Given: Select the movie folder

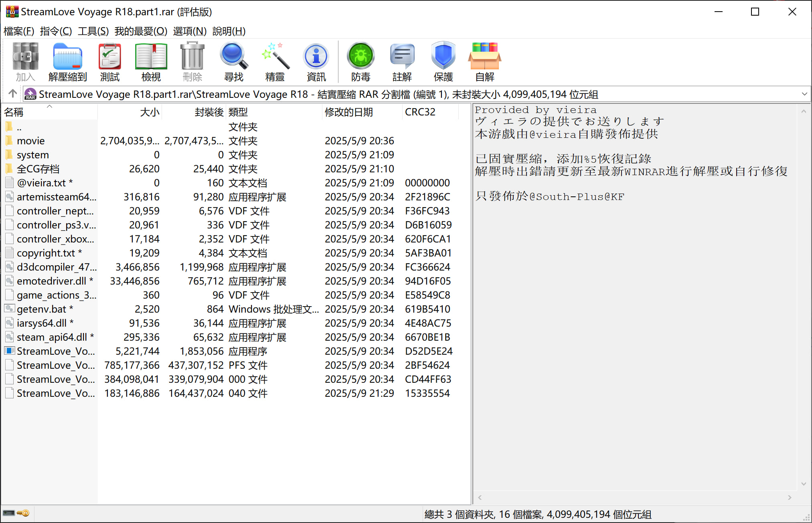Looking at the screenshot, I should point(30,141).
